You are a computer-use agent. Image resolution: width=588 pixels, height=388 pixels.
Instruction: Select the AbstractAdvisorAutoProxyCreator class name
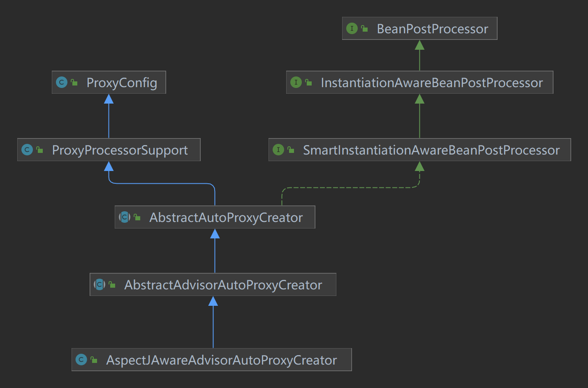pos(223,285)
